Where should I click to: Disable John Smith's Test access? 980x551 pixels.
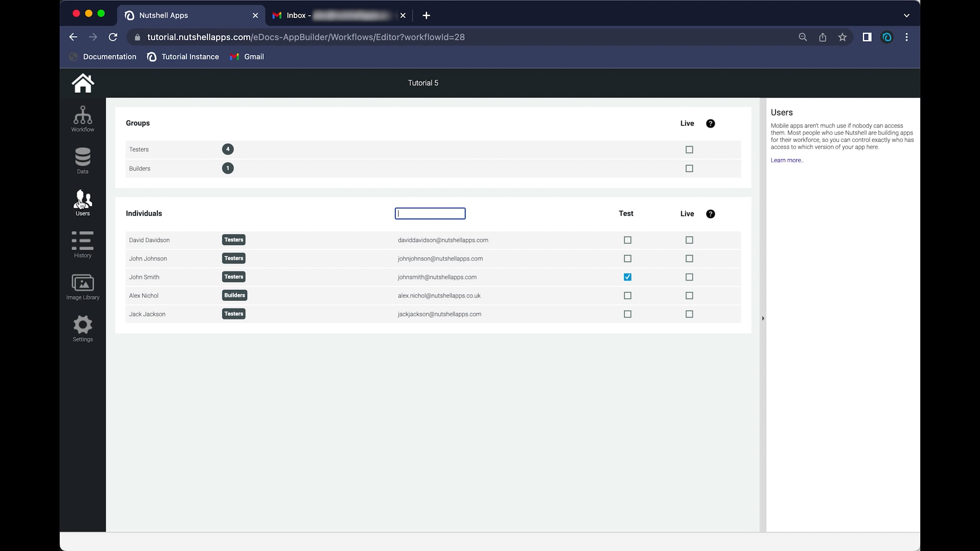point(627,277)
